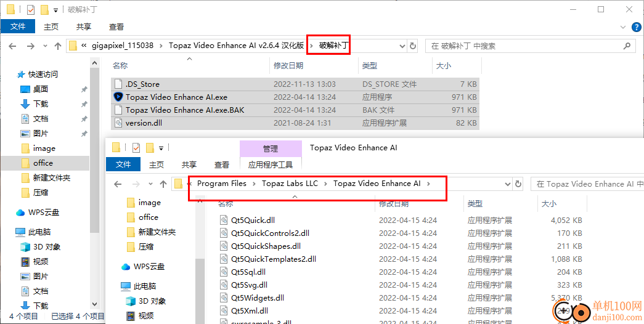This screenshot has height=324, width=644.
Task: Expand breadcrumb chevron after Program Files
Action: tap(255, 184)
